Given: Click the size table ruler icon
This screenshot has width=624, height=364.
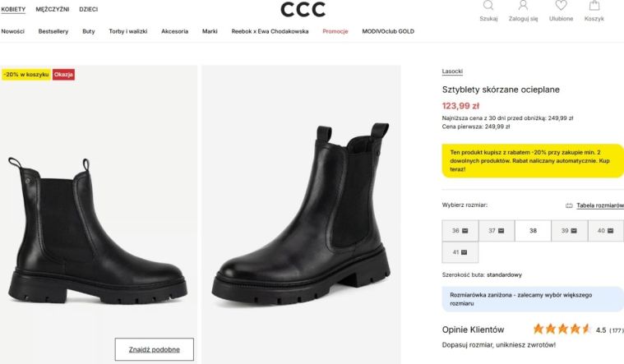Looking at the screenshot, I should tap(569, 205).
